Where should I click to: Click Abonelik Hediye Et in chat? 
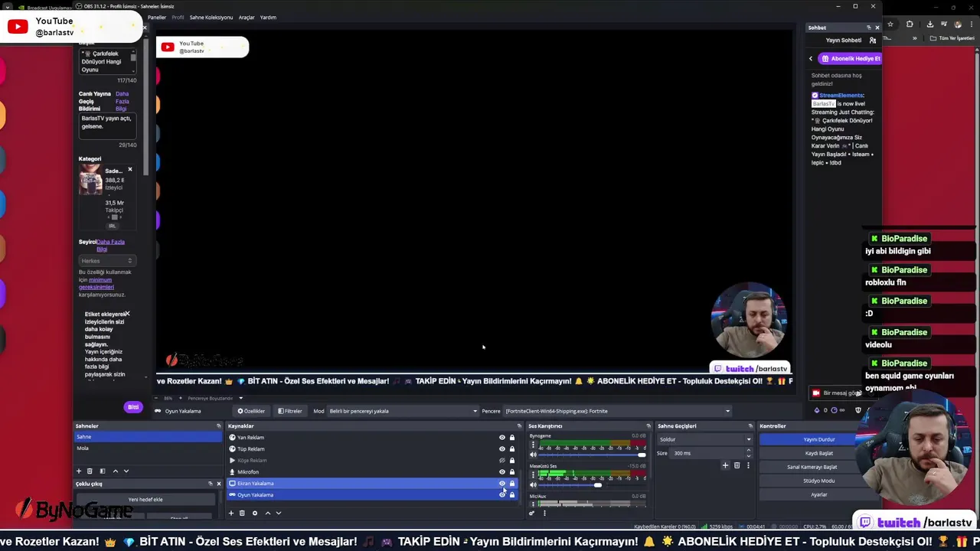(850, 58)
